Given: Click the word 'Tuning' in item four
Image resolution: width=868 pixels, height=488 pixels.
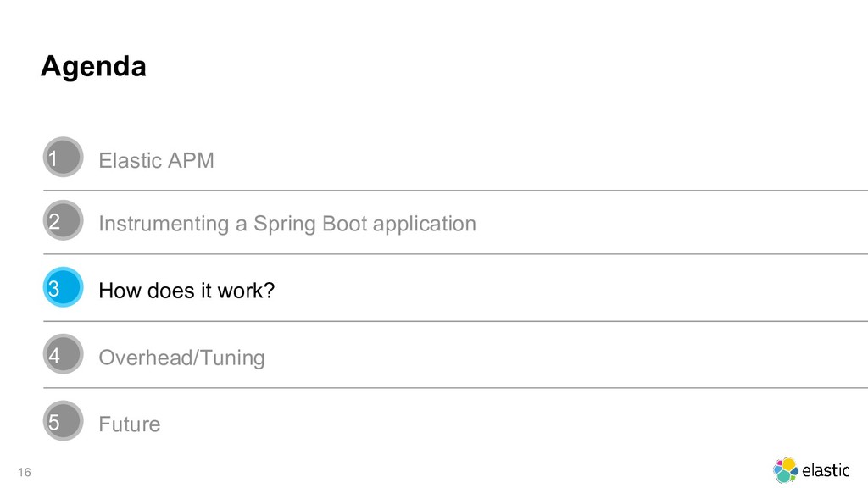Looking at the screenshot, I should 233,358.
